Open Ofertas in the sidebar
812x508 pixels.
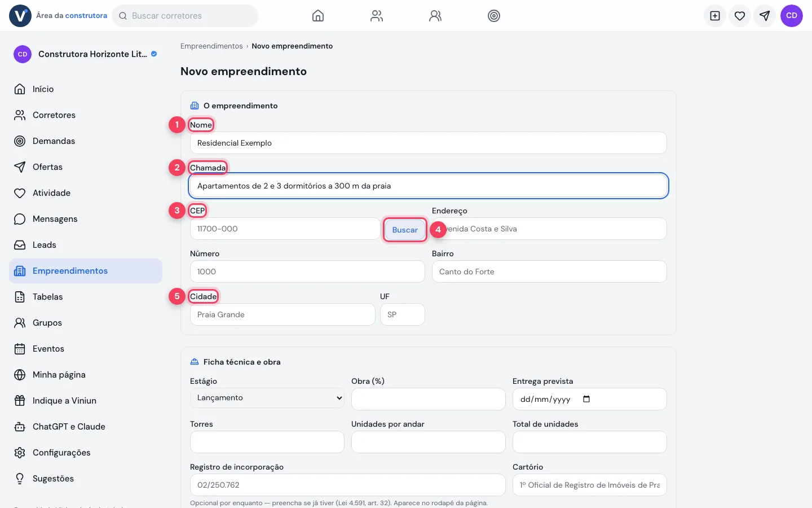pos(86,167)
